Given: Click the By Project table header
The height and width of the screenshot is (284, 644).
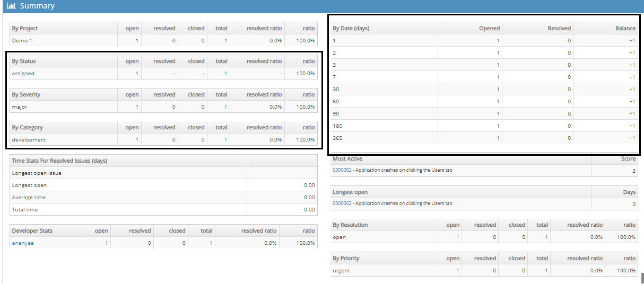Looking at the screenshot, I should click(25, 28).
